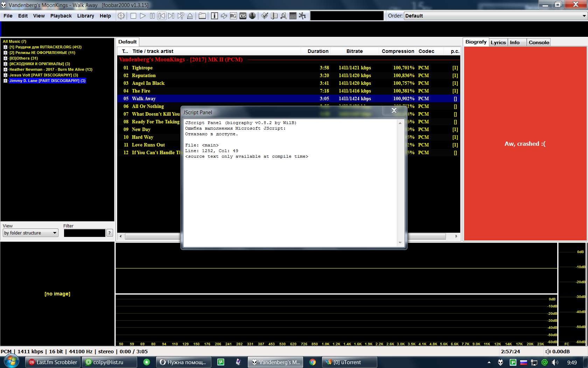
Task: Open preferences via the gear toolbar icon
Action: (x=121, y=16)
